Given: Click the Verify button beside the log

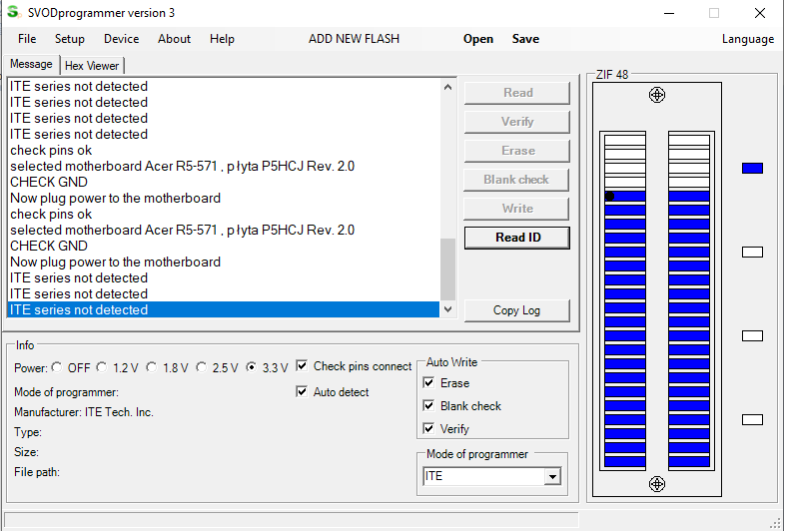Looking at the screenshot, I should pyautogui.click(x=517, y=122).
